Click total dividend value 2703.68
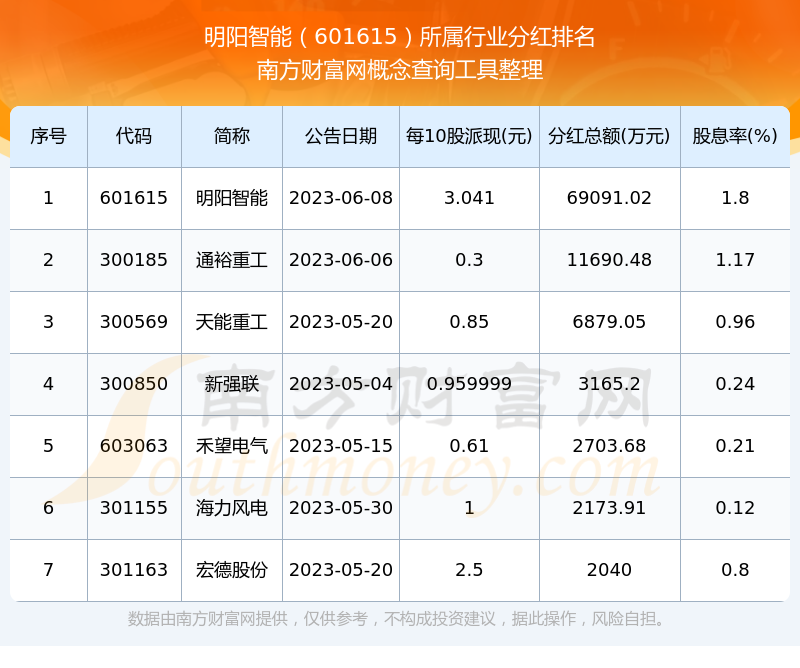This screenshot has height=668, width=800. (x=609, y=446)
